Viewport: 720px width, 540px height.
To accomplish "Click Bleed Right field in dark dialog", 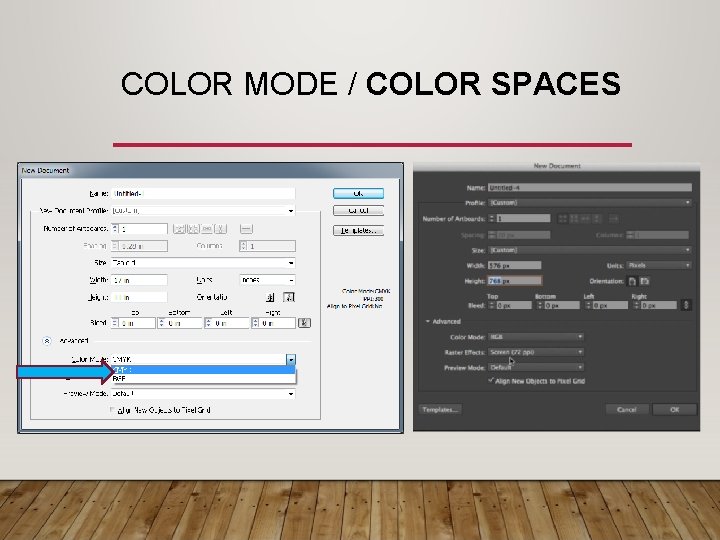I will point(659,305).
